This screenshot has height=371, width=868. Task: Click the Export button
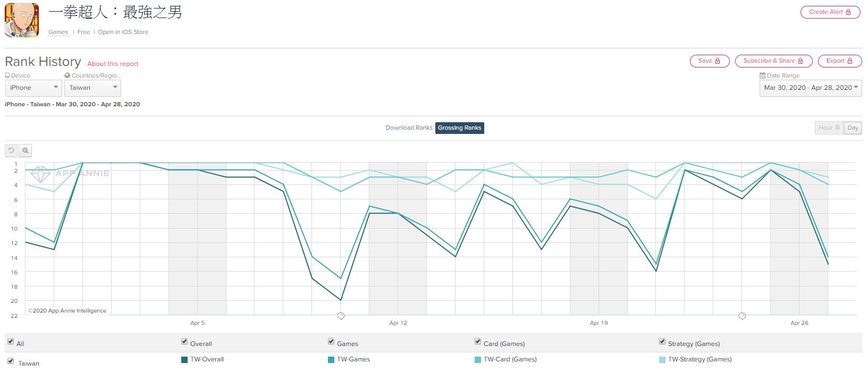839,61
